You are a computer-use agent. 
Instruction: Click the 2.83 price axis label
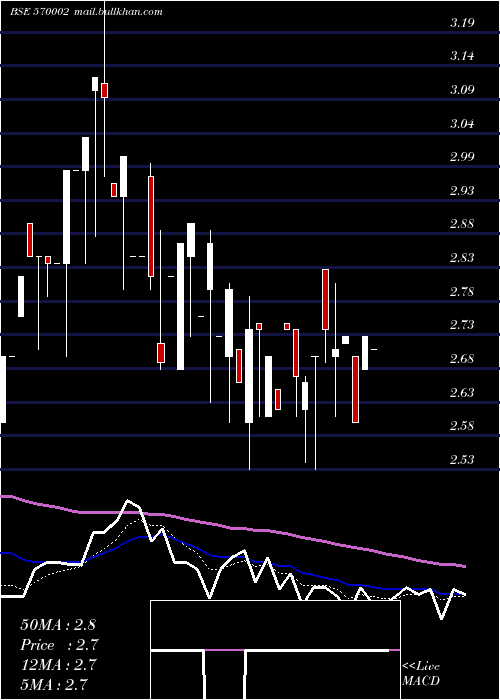[462, 258]
